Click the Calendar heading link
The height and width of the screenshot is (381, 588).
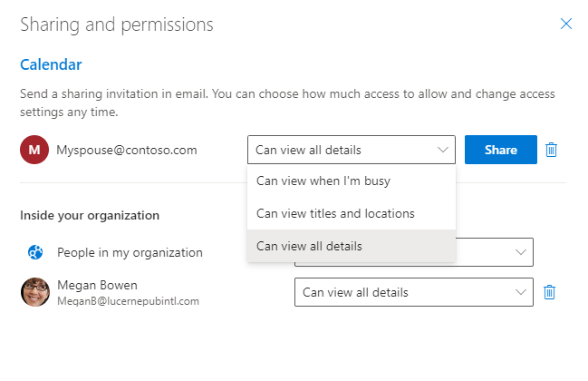tap(51, 64)
